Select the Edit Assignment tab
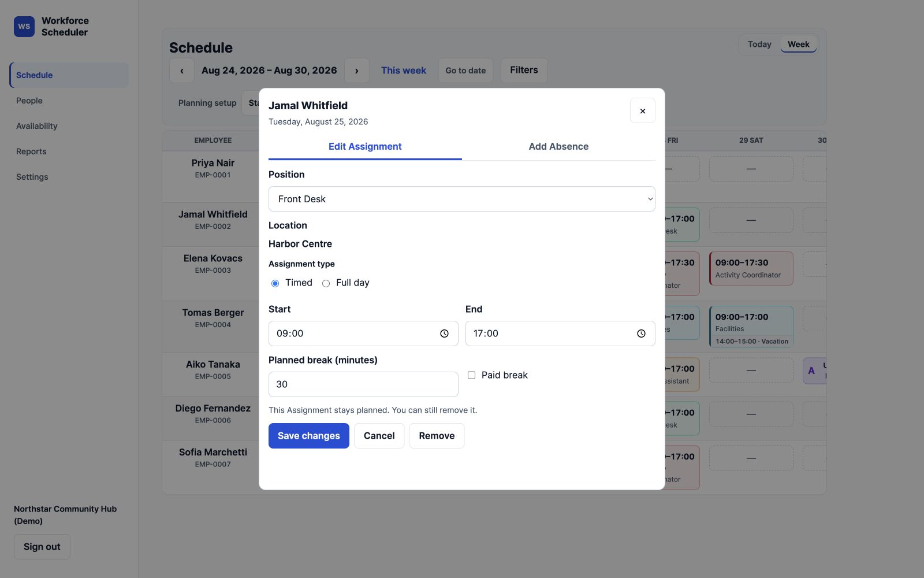The width and height of the screenshot is (924, 578). pyautogui.click(x=365, y=147)
